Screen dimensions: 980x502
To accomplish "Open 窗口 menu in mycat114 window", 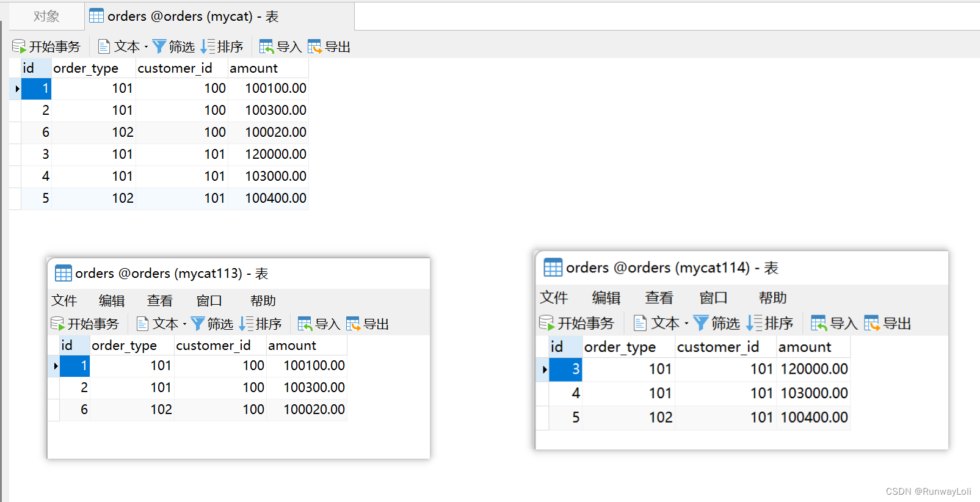I will [x=713, y=297].
